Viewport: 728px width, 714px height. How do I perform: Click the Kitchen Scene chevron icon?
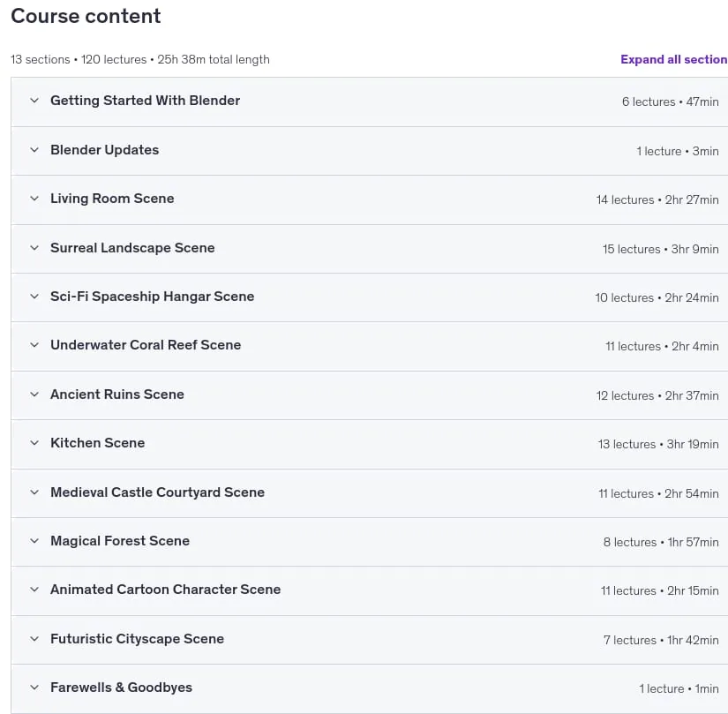coord(34,443)
